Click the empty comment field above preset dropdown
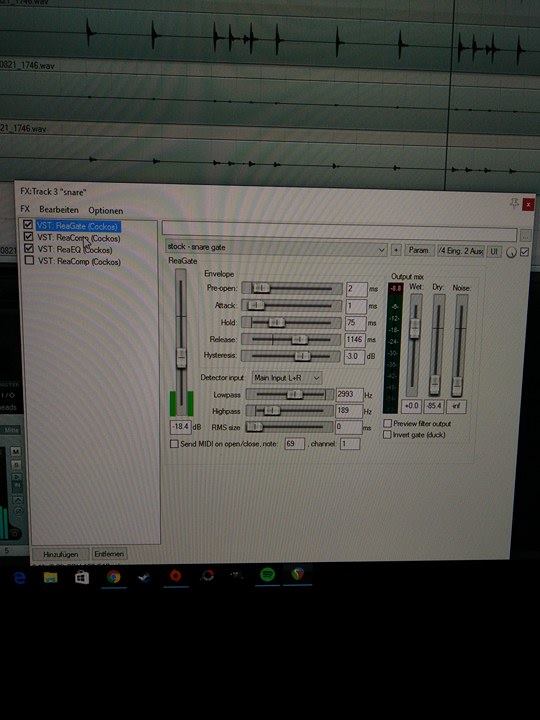This screenshot has height=720, width=540. (x=340, y=232)
